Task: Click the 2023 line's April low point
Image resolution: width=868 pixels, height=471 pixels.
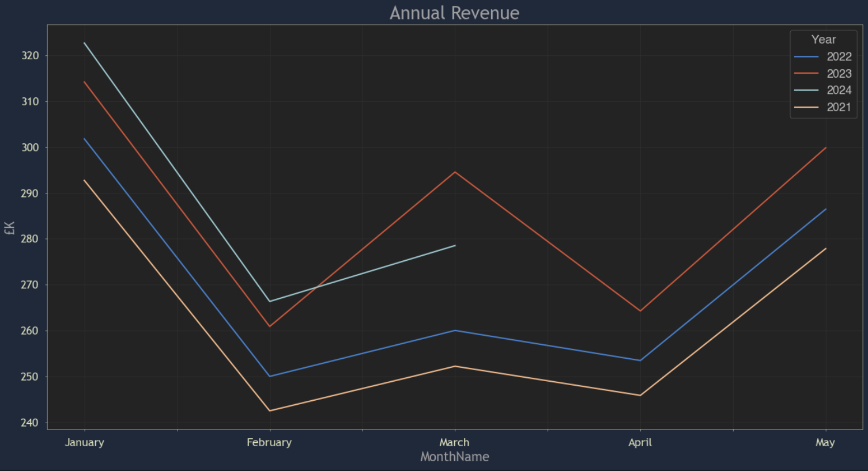Action: click(x=640, y=311)
